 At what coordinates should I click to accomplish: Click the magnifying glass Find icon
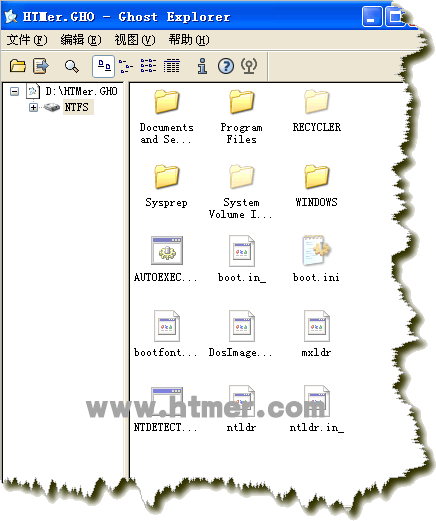pos(72,66)
